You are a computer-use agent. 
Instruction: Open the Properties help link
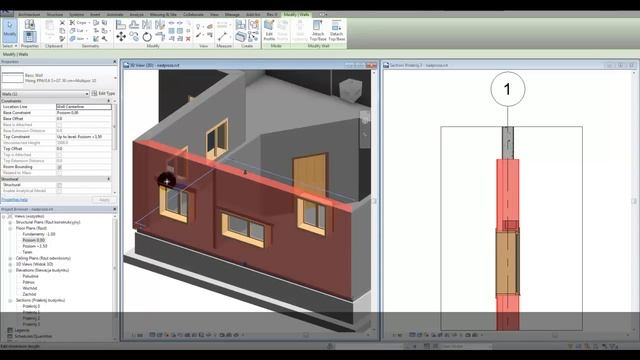pos(15,200)
